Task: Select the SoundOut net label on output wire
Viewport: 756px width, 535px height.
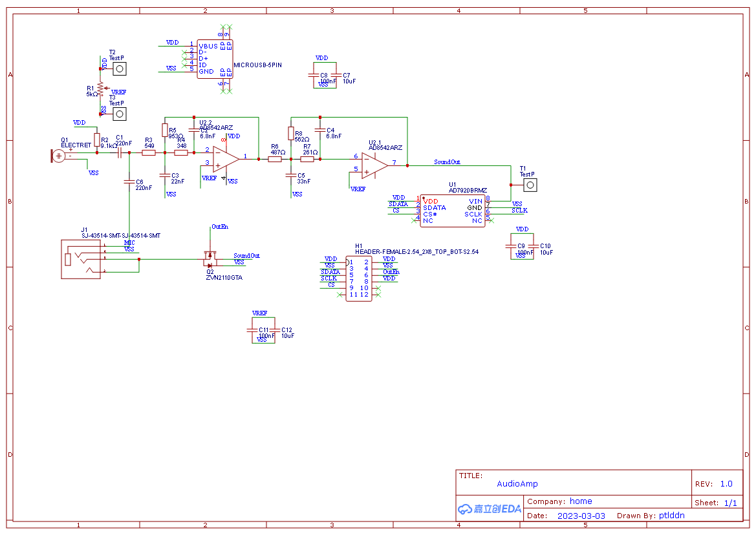Action: pyautogui.click(x=447, y=162)
